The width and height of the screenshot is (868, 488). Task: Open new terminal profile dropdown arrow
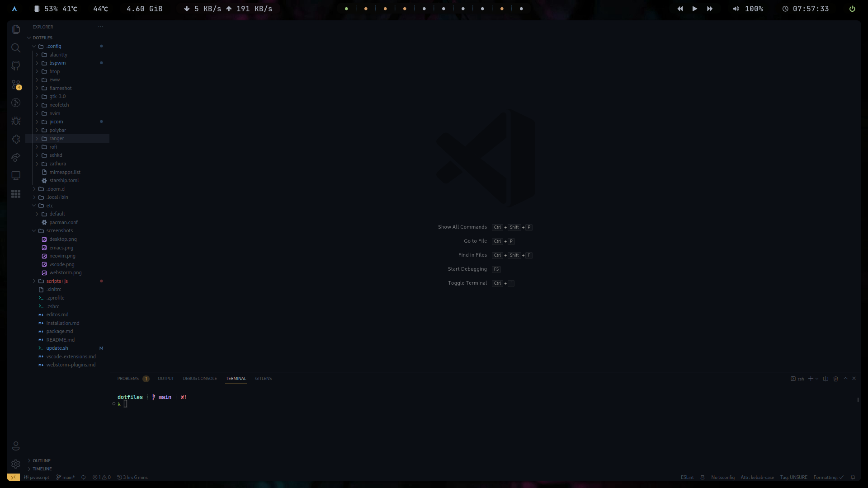[817, 379]
